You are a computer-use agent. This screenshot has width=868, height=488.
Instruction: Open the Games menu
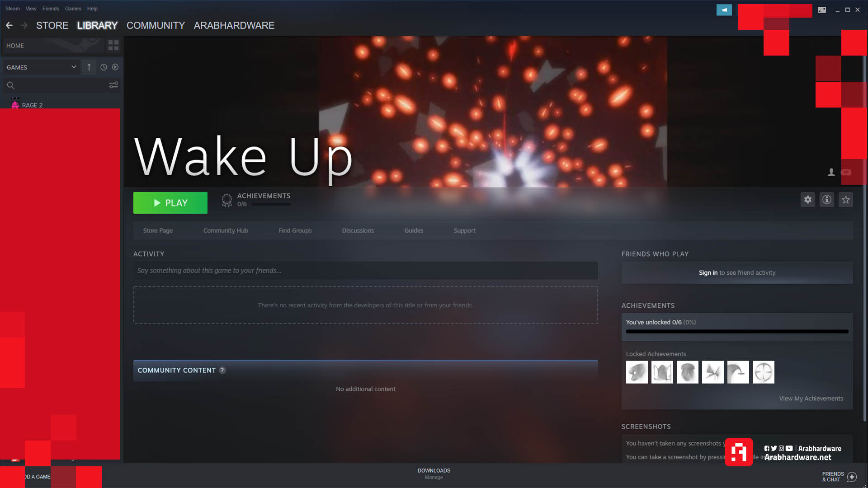coord(73,9)
